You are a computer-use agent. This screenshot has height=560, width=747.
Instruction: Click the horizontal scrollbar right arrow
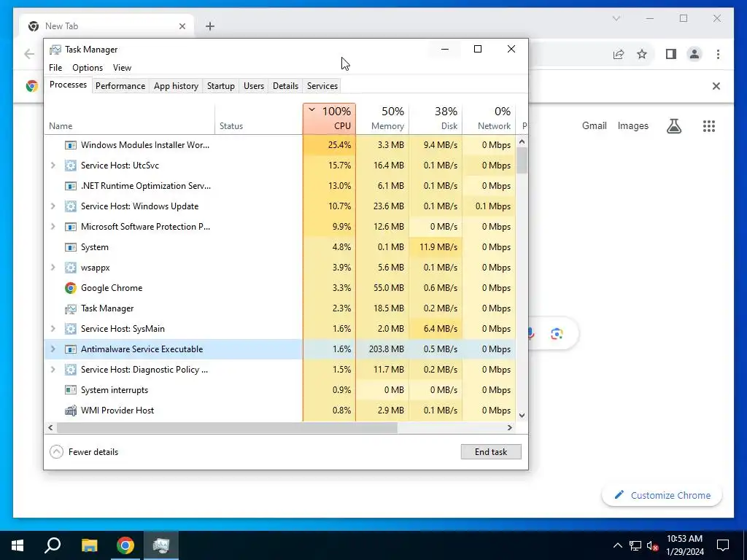pyautogui.click(x=510, y=427)
